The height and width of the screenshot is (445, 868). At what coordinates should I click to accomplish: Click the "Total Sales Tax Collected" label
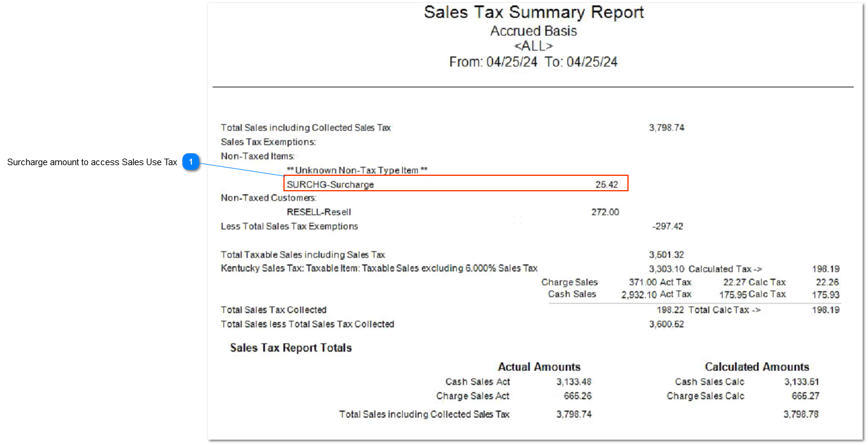[274, 310]
